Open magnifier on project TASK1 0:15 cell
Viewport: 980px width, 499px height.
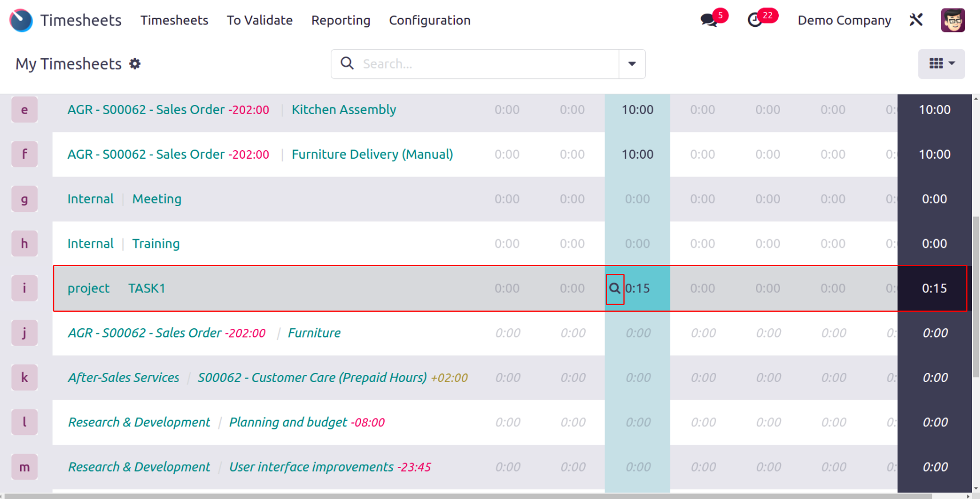point(615,289)
